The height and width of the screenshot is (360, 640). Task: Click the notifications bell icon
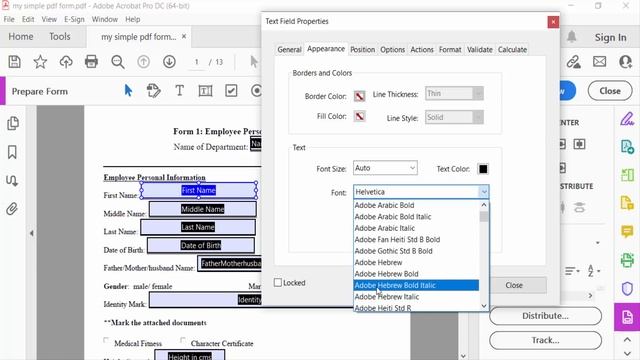[571, 37]
